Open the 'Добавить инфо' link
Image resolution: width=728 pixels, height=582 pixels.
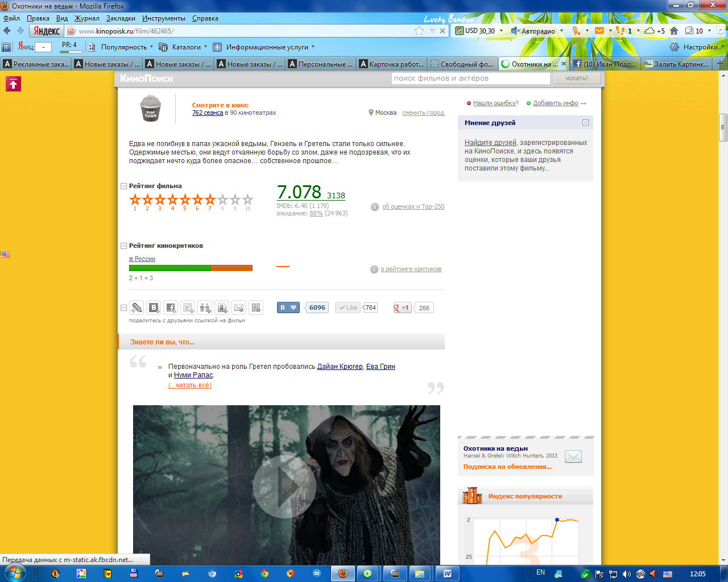coord(556,103)
